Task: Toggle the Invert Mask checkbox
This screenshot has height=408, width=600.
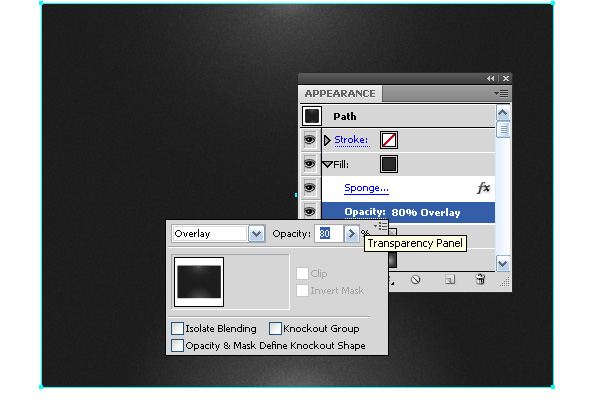Action: pyautogui.click(x=302, y=290)
